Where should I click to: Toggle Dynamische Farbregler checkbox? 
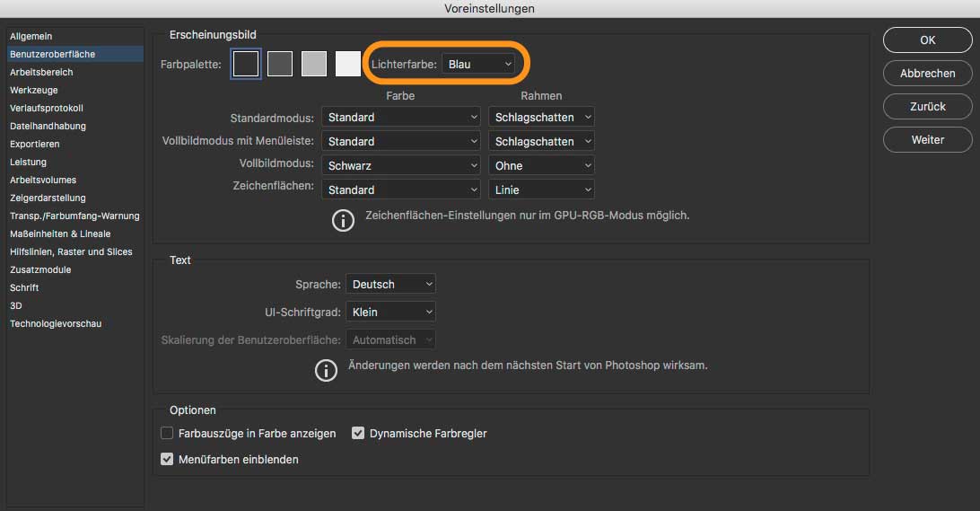click(x=358, y=433)
